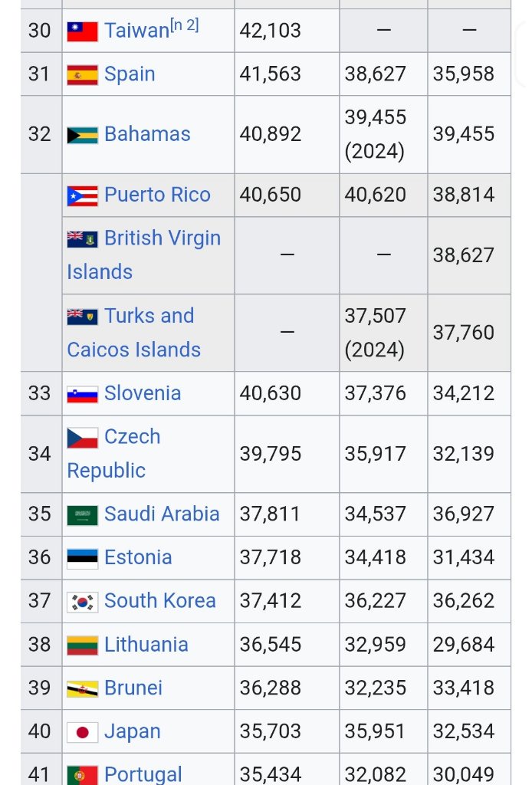The width and height of the screenshot is (532, 785).
Task: Click the Slovenia flag icon
Action: point(83,395)
